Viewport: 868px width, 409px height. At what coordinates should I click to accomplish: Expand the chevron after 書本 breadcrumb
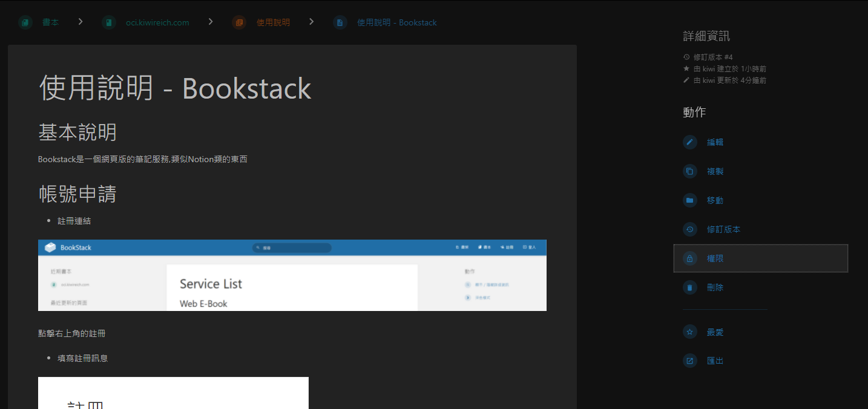[x=81, y=22]
